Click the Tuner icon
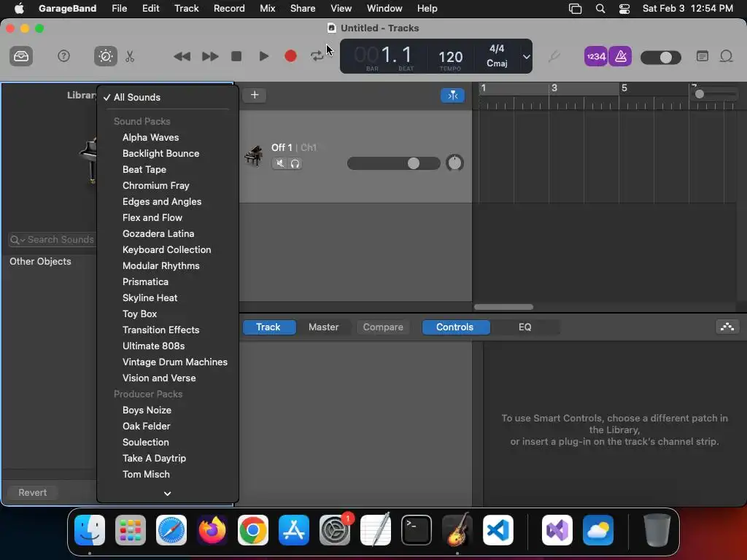This screenshot has width=747, height=560. 554,56
